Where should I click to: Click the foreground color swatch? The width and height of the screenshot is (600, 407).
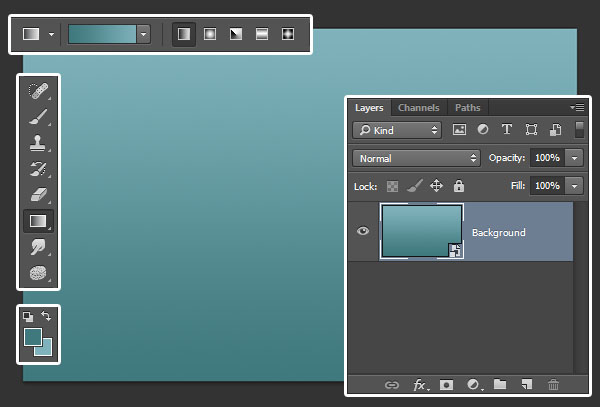click(33, 337)
